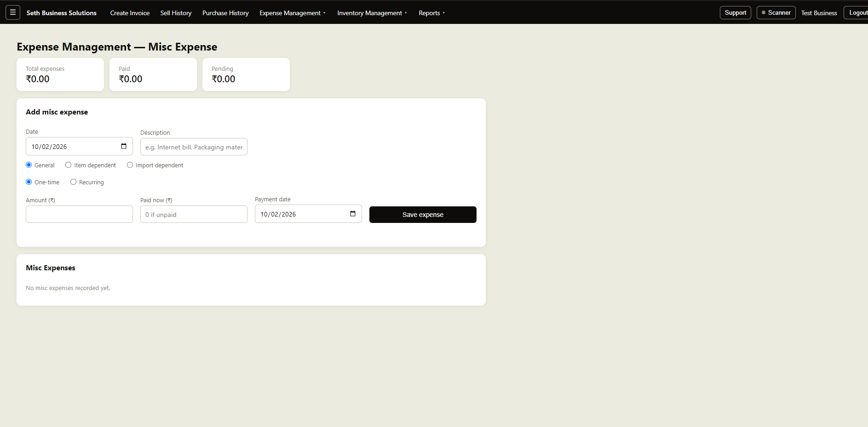Image resolution: width=868 pixels, height=427 pixels.
Task: Focus the Amount (₹) input field
Action: [79, 214]
